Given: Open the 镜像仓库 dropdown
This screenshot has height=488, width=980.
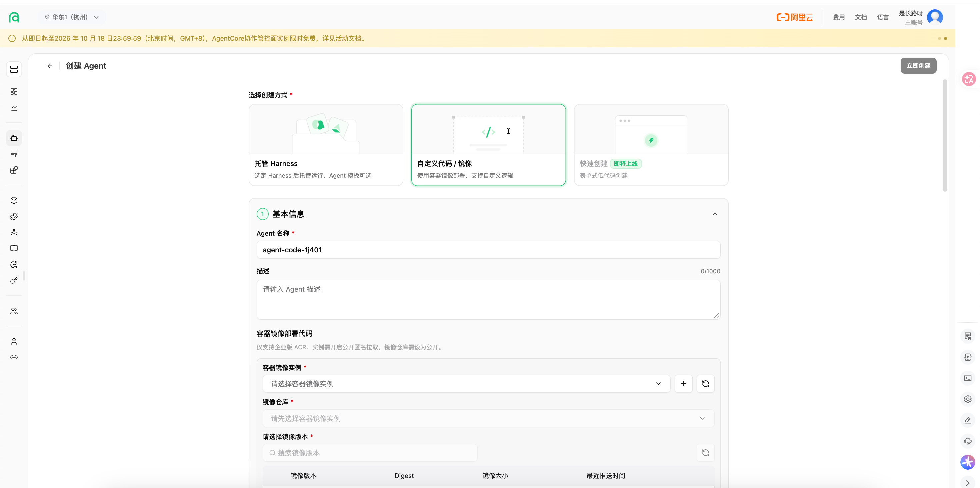Looking at the screenshot, I should pos(488,418).
